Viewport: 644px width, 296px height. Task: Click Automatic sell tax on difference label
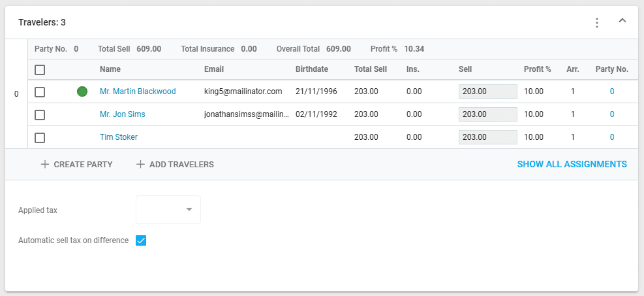(74, 240)
